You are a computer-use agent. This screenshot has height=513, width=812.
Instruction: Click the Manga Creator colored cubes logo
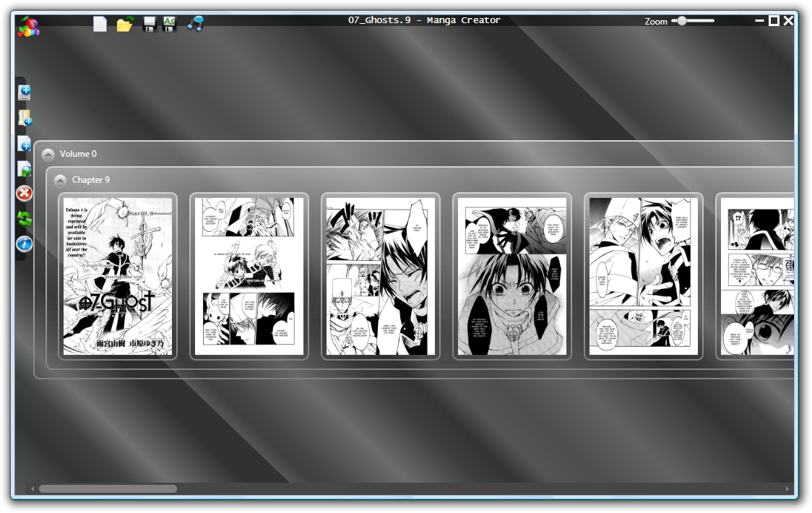(x=28, y=26)
